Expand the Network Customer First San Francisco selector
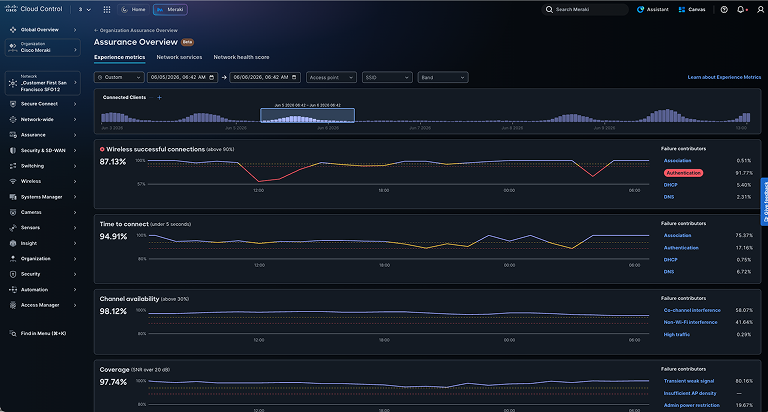Screen dimensions: 768x412 pos(43,83)
